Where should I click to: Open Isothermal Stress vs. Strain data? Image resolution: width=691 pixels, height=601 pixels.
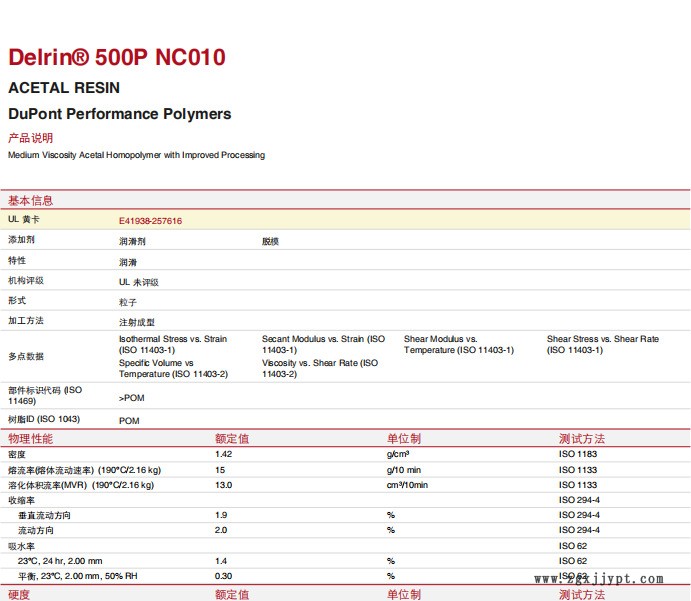click(172, 344)
